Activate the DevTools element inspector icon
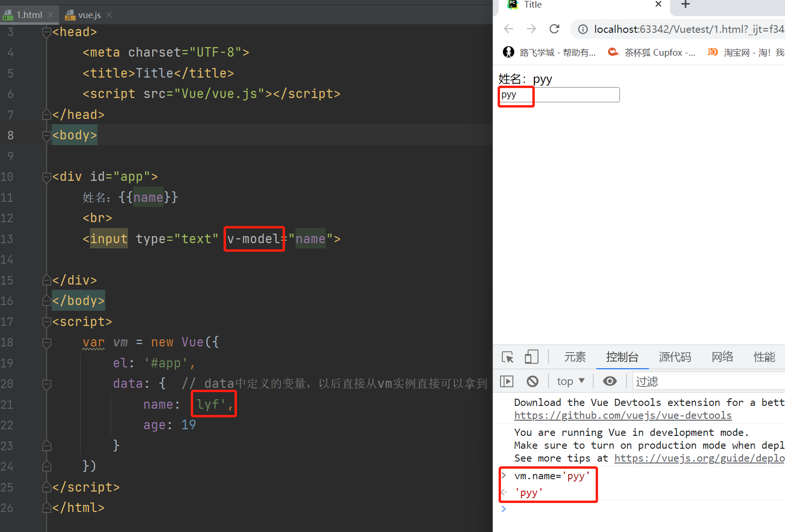Image resolution: width=785 pixels, height=532 pixels. (508, 357)
